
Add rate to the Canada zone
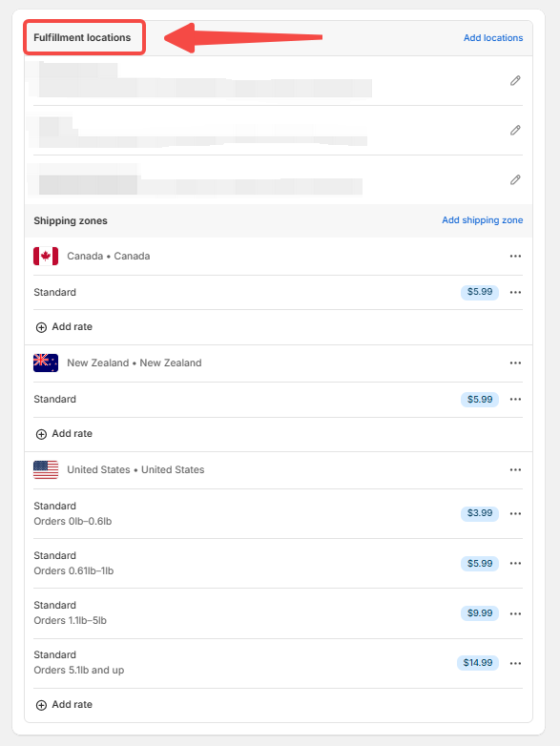point(64,327)
